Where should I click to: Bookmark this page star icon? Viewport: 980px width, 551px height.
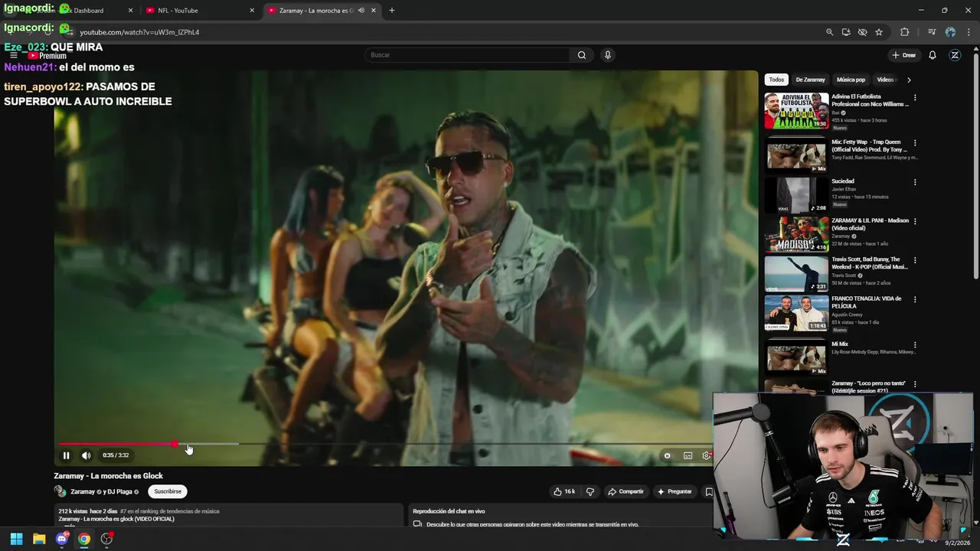879,32
